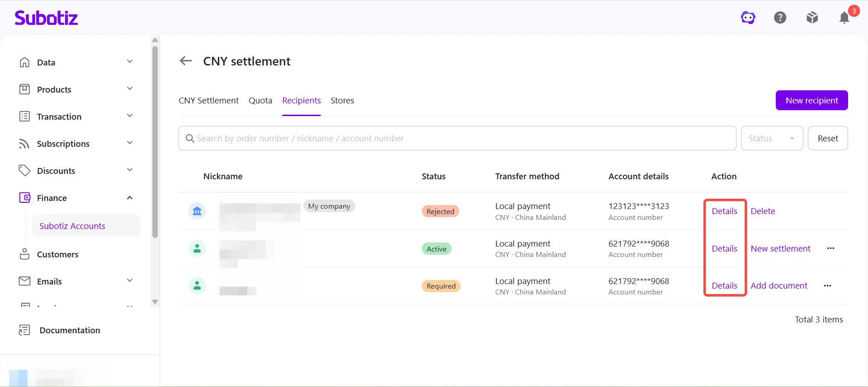Click the My company tag
Screen dimensions: 868x387
coord(329,206)
